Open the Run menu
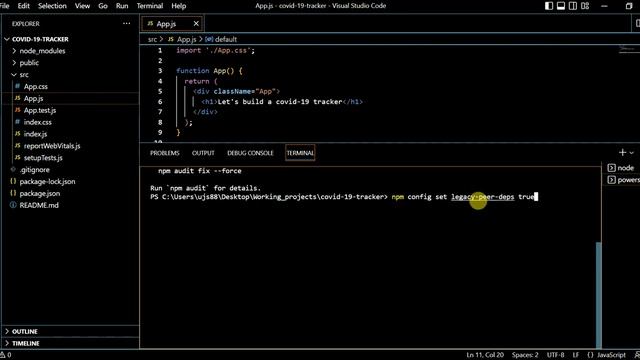640x360 pixels. click(x=122, y=6)
